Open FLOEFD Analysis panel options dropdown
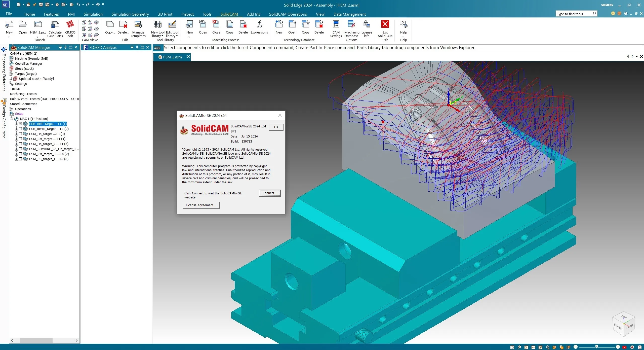The height and width of the screenshot is (350, 644). 132,47
